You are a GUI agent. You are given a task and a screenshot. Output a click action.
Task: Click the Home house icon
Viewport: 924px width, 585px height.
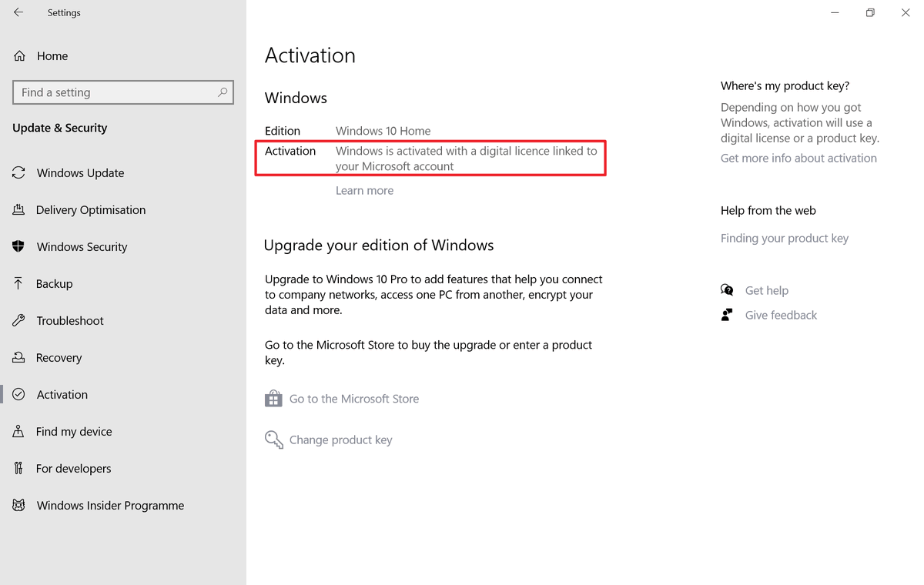(19, 56)
